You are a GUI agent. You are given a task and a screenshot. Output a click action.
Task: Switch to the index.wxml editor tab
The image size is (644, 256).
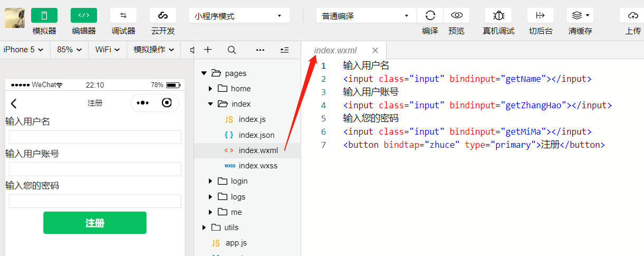(x=335, y=51)
